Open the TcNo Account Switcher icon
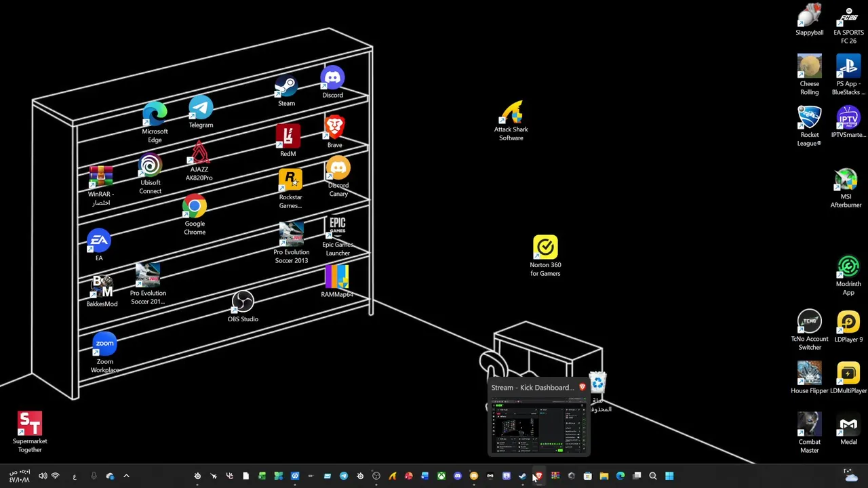Screen dimensions: 868x488 click(810, 322)
